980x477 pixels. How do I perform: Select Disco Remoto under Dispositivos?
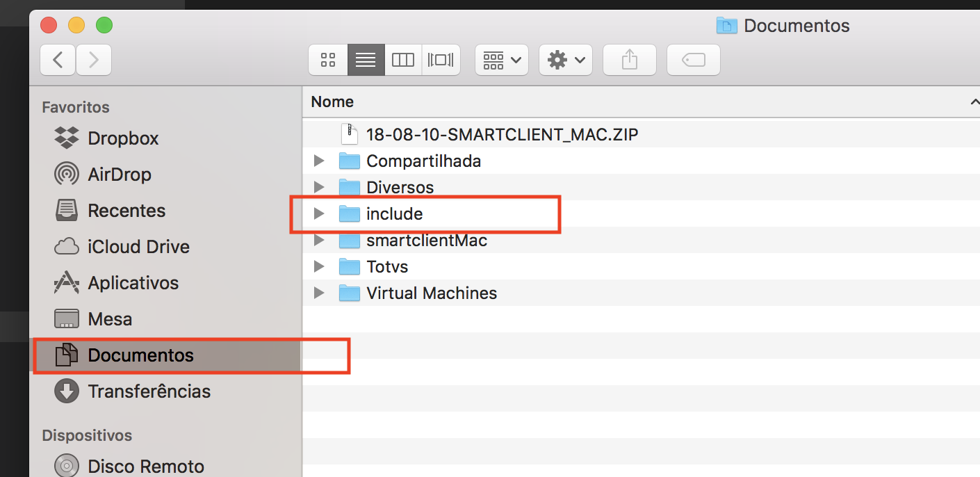[165, 466]
